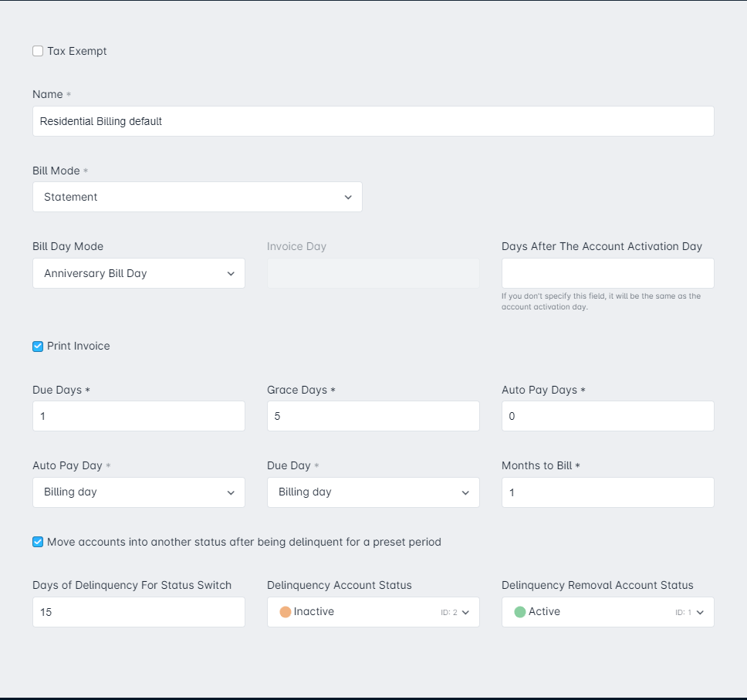The width and height of the screenshot is (747, 700).
Task: Click Days of Delinquency For Status Switch field
Action: pos(139,612)
